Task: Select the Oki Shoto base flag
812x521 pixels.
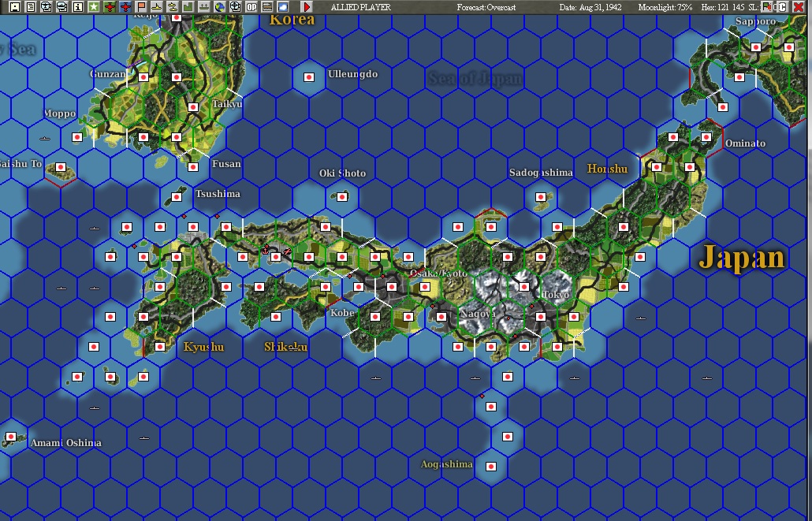Action: (x=342, y=197)
